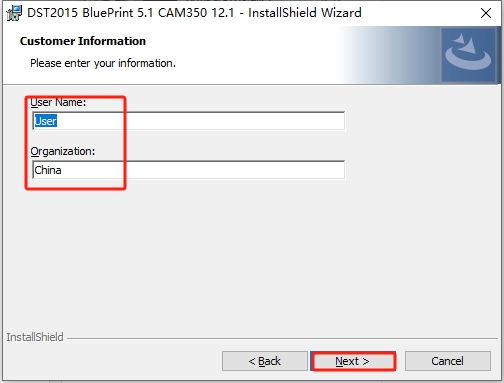Click the highlighted "User" text
The width and height of the screenshot is (504, 383).
[46, 121]
